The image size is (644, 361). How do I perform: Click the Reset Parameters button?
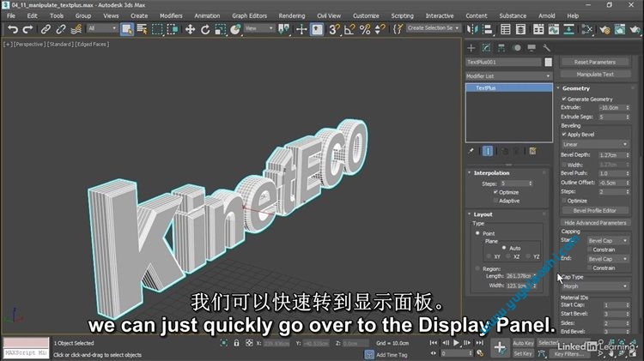[595, 62]
